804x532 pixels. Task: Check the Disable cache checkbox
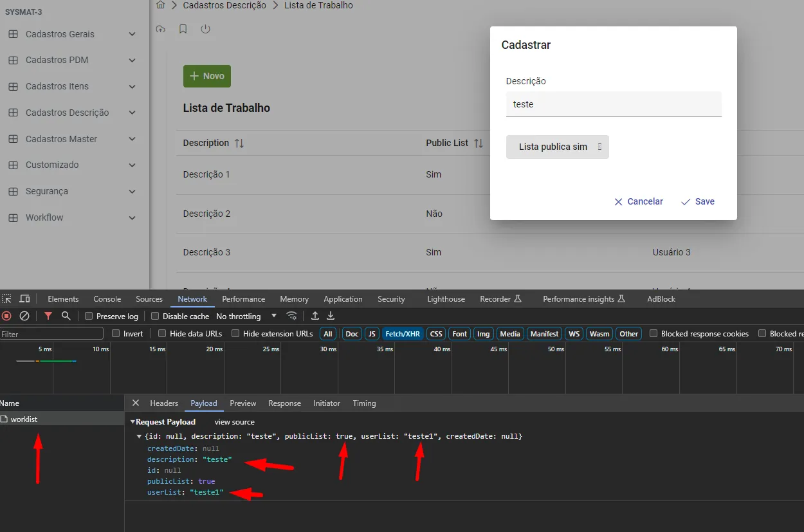(155, 316)
